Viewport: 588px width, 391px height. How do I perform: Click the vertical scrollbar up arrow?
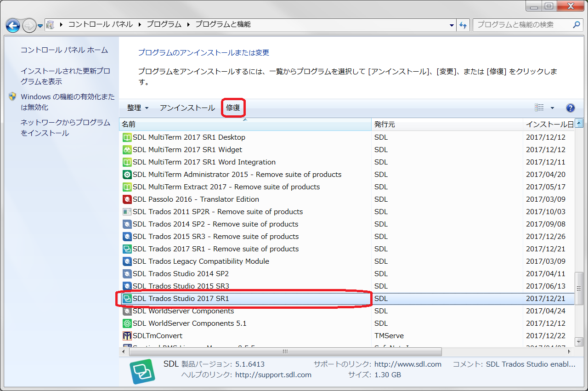pos(579,123)
